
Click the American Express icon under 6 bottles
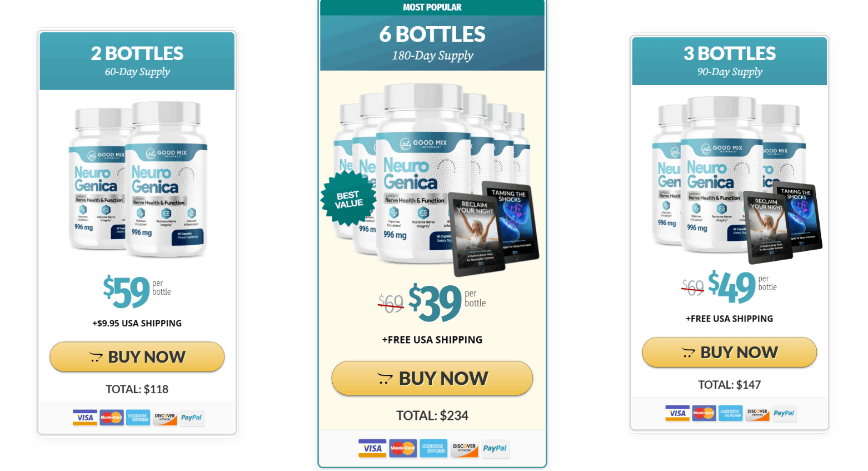pyautogui.click(x=433, y=448)
